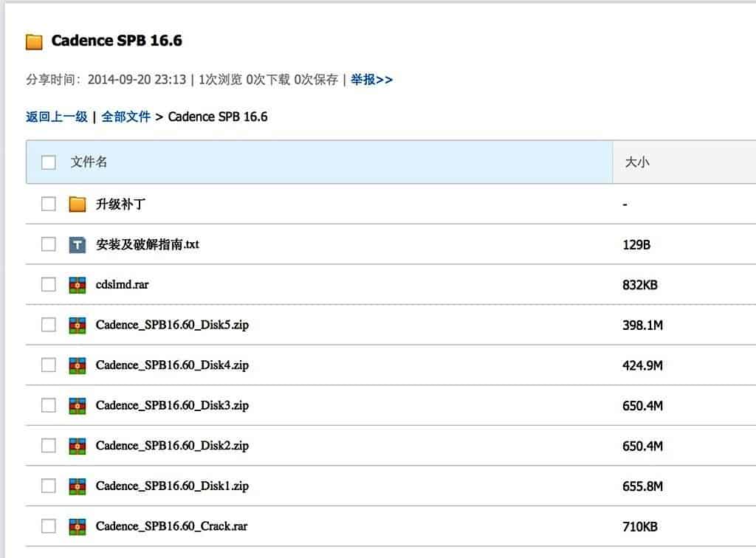
Task: Toggle the select-all checkbox in the header row
Action: (x=48, y=162)
